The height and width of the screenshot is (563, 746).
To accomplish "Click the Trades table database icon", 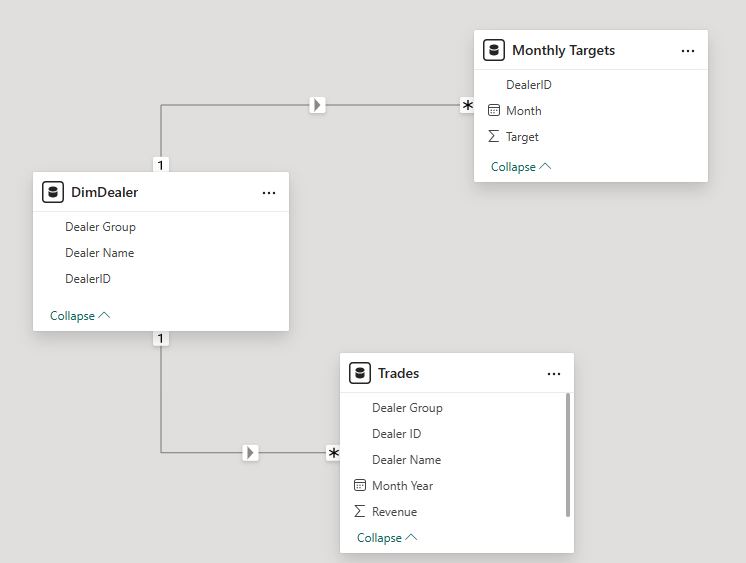I will [x=360, y=373].
